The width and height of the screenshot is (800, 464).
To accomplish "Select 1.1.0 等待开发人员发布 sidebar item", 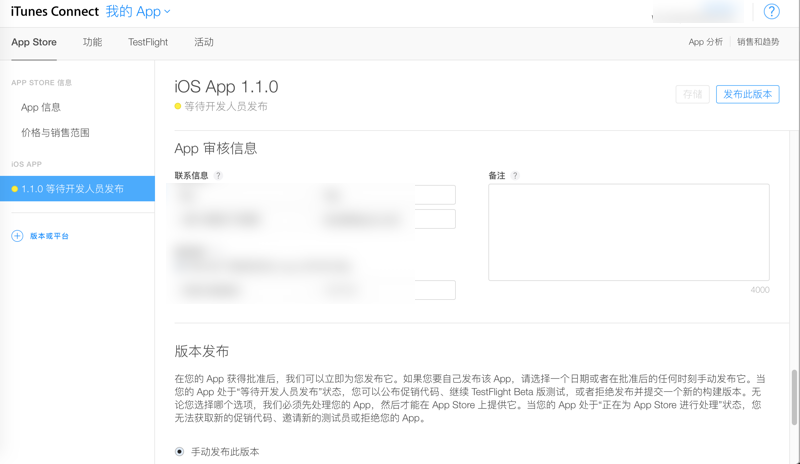I will coord(77,188).
